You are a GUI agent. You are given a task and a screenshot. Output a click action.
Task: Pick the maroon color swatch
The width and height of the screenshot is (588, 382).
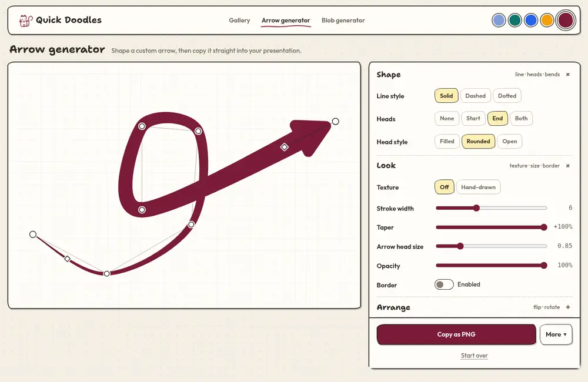point(566,20)
